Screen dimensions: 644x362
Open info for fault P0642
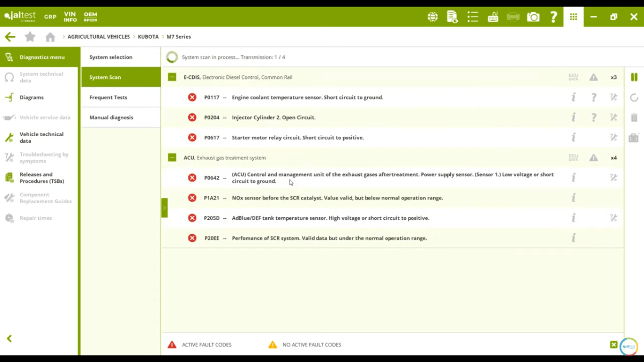pyautogui.click(x=573, y=178)
